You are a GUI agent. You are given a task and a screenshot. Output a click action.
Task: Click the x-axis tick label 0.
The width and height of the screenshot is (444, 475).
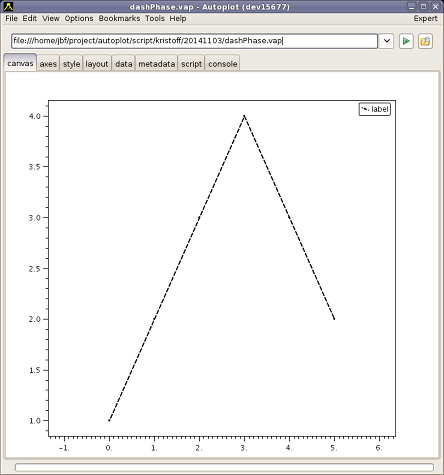click(x=109, y=448)
